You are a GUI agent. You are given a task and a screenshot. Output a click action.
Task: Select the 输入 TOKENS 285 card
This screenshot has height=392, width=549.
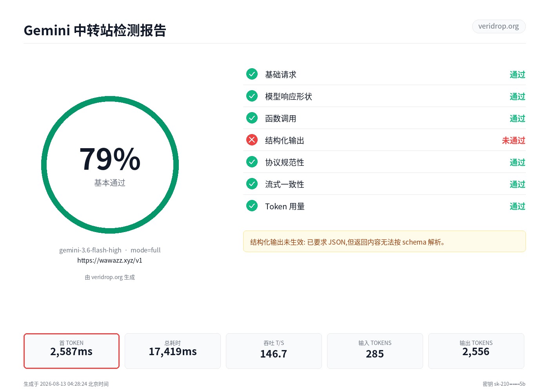375,351
